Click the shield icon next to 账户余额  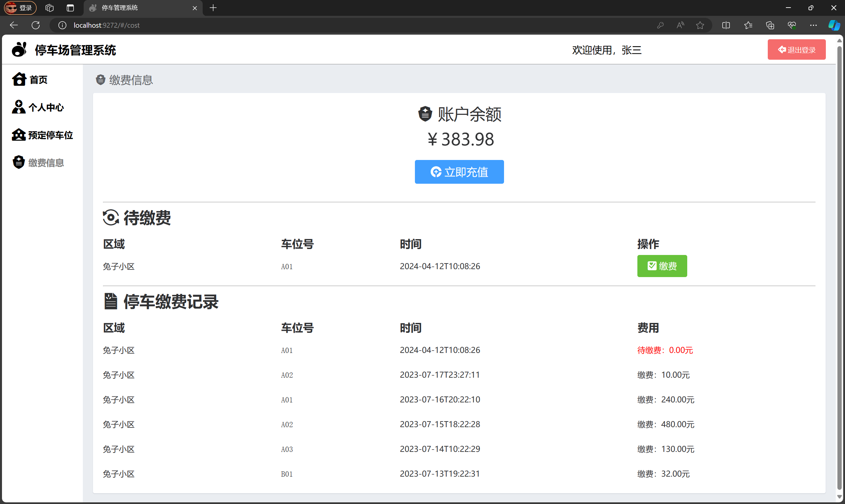(425, 114)
